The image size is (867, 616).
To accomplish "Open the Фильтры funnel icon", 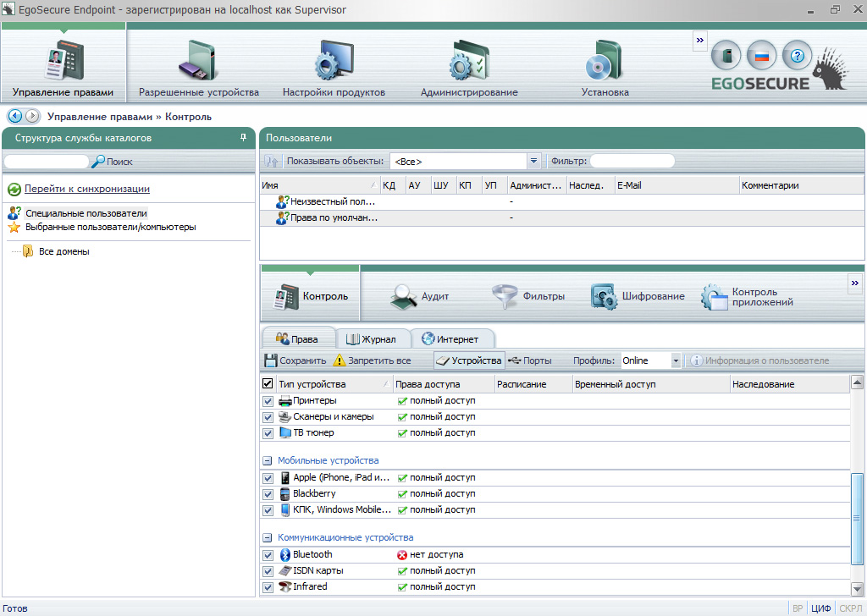I will click(x=505, y=296).
